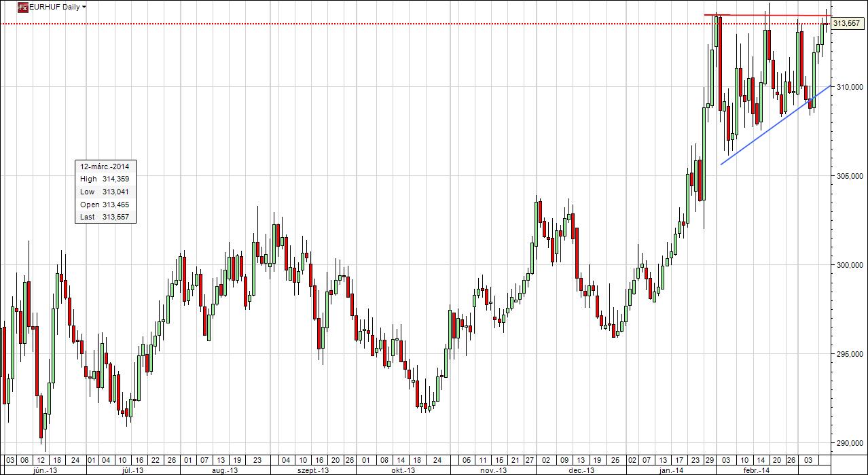Click the Open 313,465 row in the data box

(x=105, y=205)
